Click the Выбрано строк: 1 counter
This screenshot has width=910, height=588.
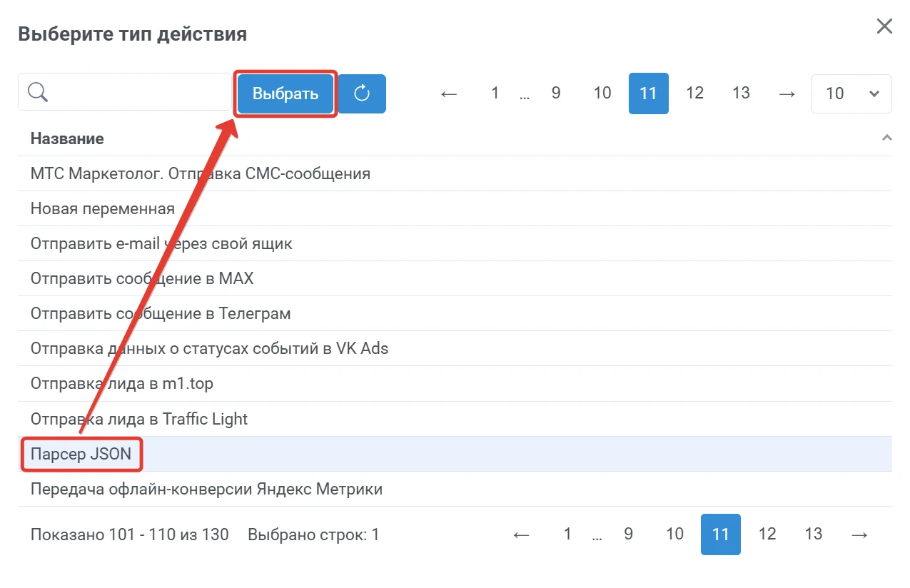coord(313,534)
